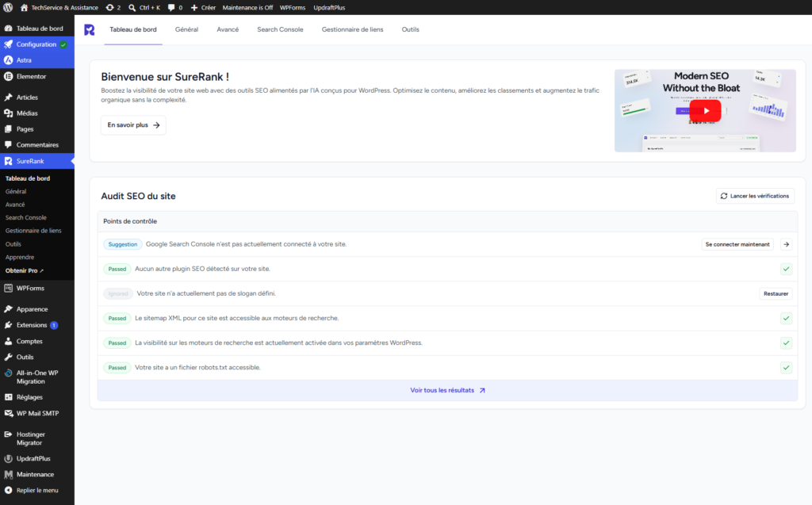This screenshot has width=812, height=505.
Task: Open Apparence in the sidebar
Action: 36,309
